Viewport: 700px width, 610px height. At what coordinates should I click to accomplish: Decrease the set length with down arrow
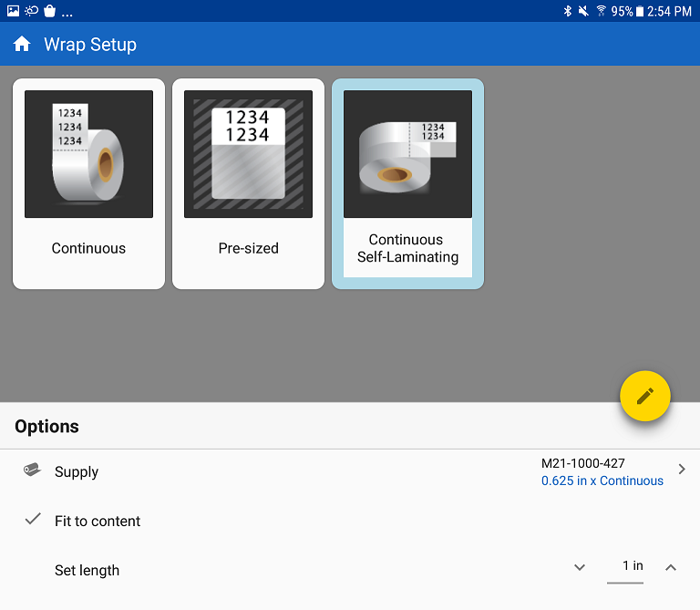[x=580, y=567]
